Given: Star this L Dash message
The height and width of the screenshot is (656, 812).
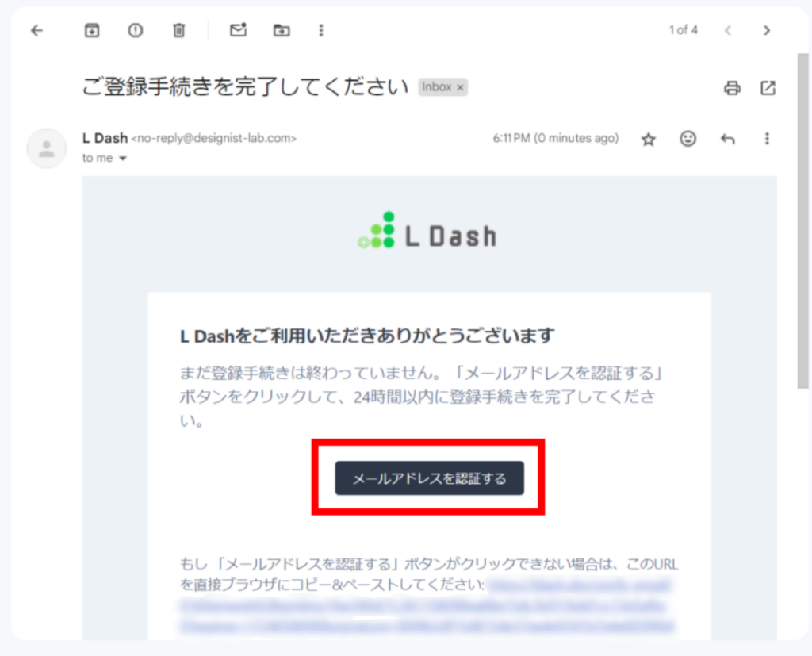Looking at the screenshot, I should coord(649,139).
